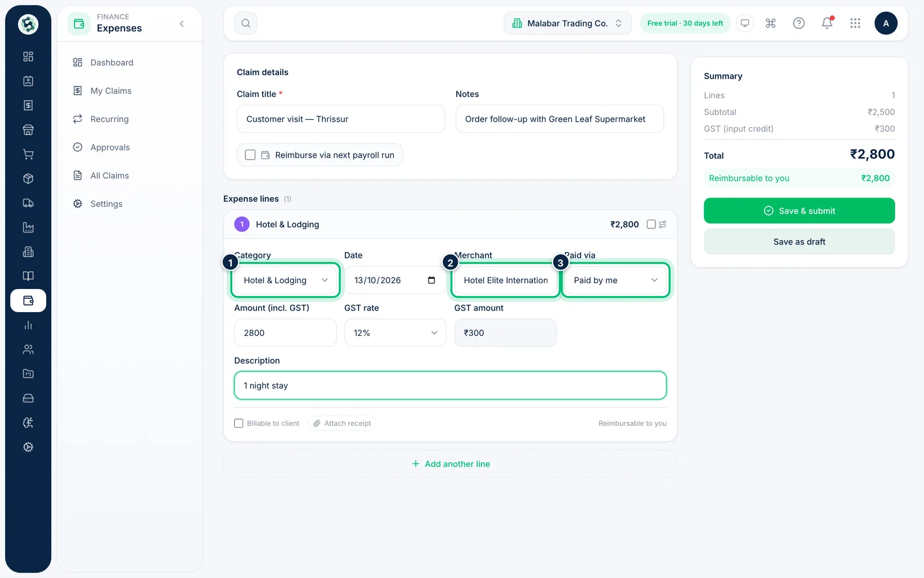The image size is (924, 578).
Task: Open the GST rate dropdown showing 12%
Action: tap(396, 333)
